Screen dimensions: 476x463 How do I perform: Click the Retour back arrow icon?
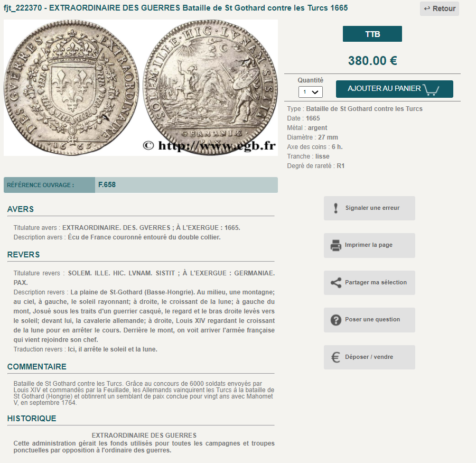pos(427,8)
